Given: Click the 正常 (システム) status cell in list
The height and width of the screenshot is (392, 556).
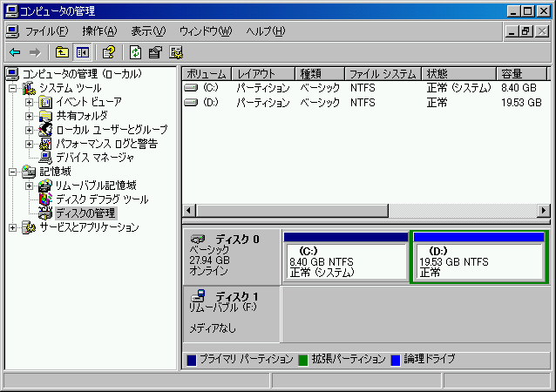Looking at the screenshot, I should coord(459,87).
